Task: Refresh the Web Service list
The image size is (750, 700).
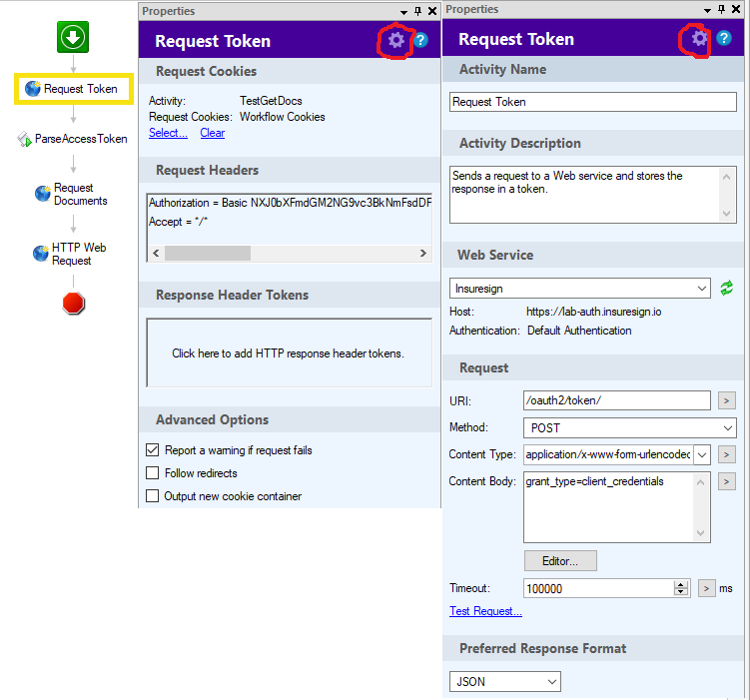Action: coord(727,289)
